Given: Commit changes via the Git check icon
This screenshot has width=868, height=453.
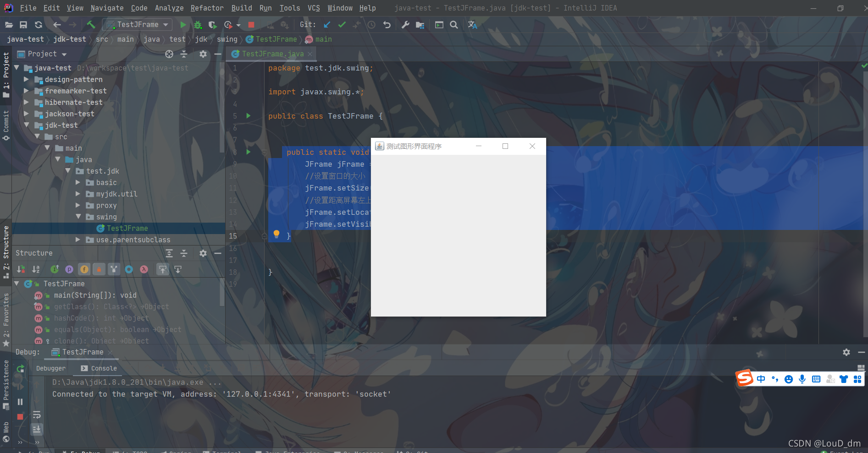Looking at the screenshot, I should (x=342, y=24).
